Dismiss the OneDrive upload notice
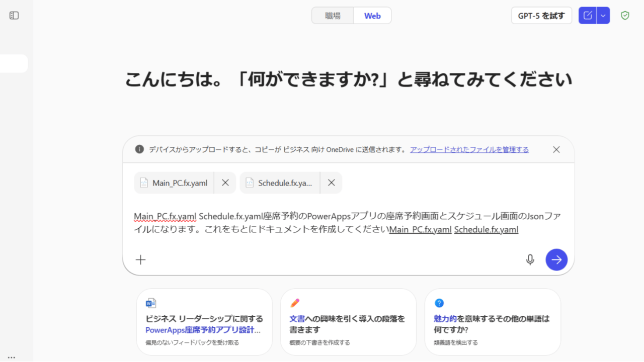 pyautogui.click(x=556, y=149)
